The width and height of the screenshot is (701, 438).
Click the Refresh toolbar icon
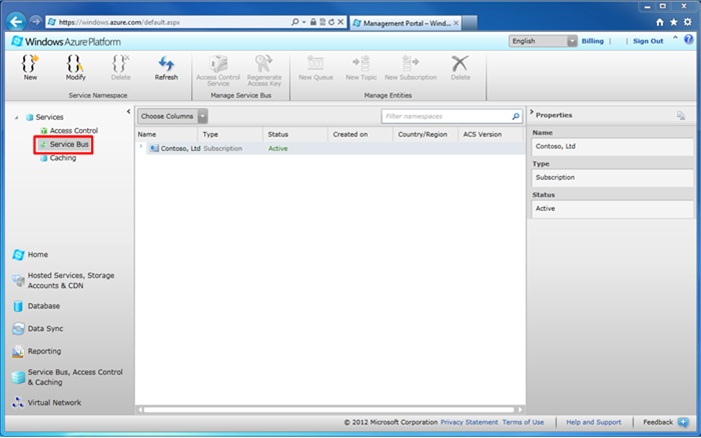click(x=166, y=66)
